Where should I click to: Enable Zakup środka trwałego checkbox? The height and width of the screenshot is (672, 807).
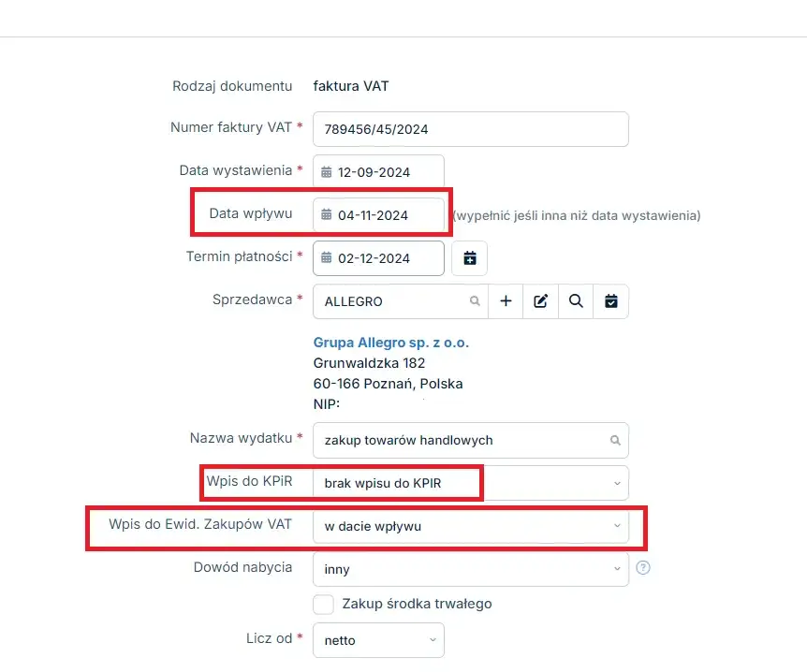click(x=324, y=604)
